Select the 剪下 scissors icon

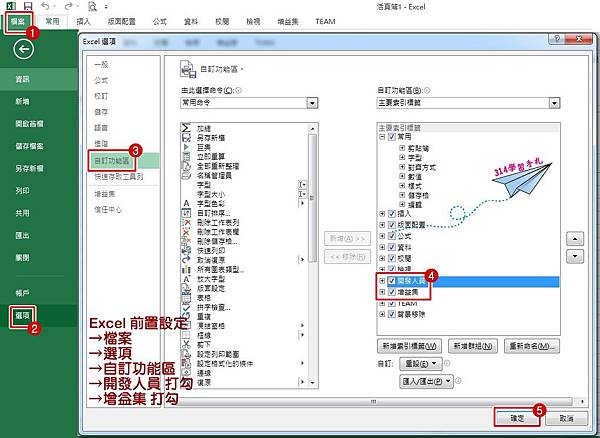click(x=186, y=345)
